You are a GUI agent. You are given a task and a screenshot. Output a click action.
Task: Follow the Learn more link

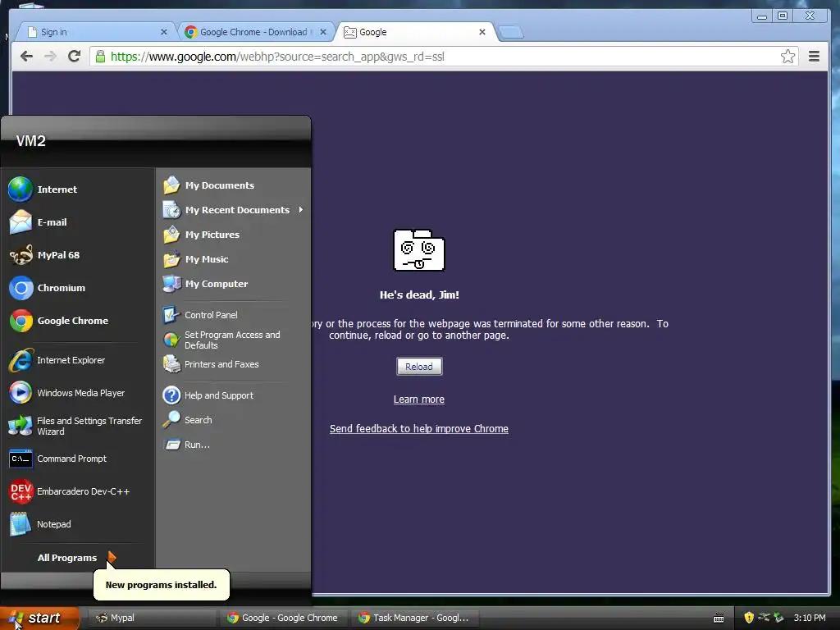tap(419, 399)
